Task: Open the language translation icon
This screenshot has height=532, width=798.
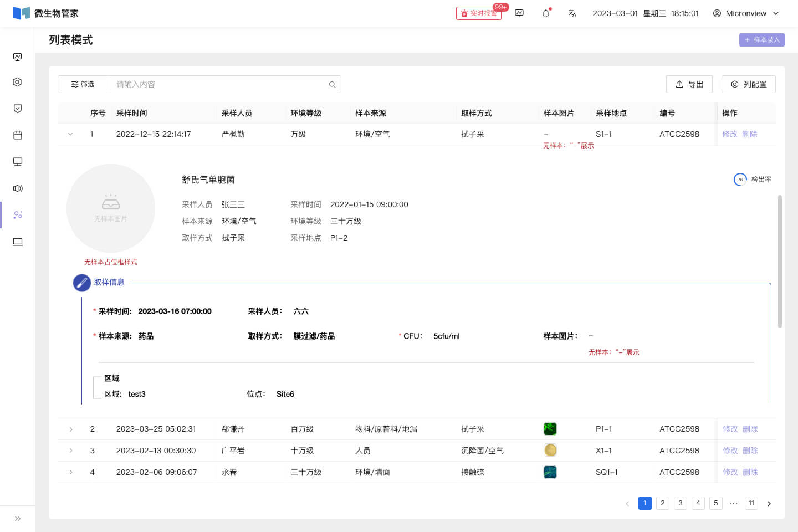Action: 572,13
